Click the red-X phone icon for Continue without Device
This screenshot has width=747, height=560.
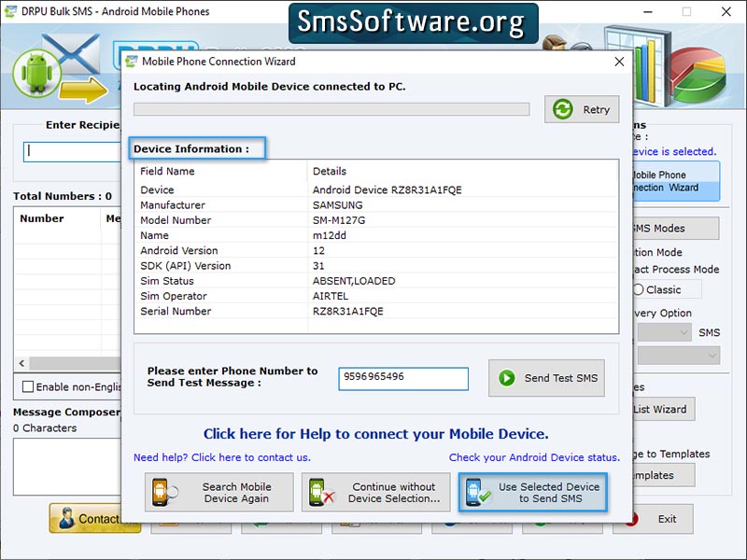click(318, 493)
